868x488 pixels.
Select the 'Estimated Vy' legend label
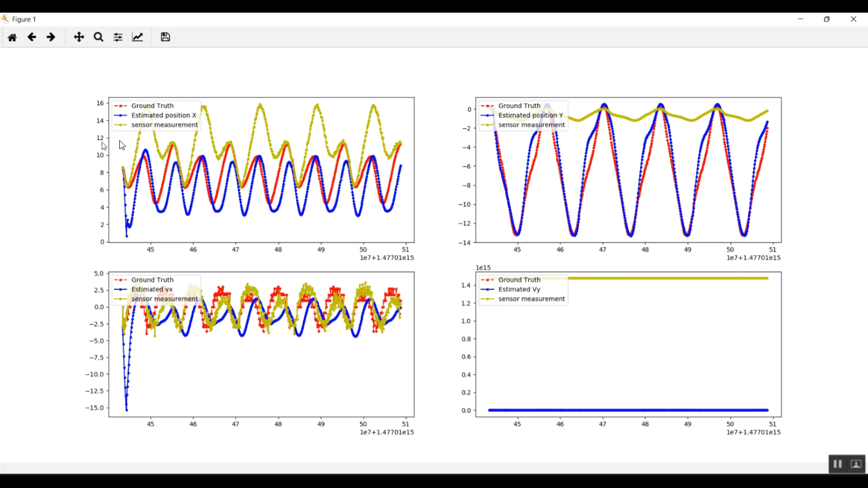pyautogui.click(x=519, y=290)
